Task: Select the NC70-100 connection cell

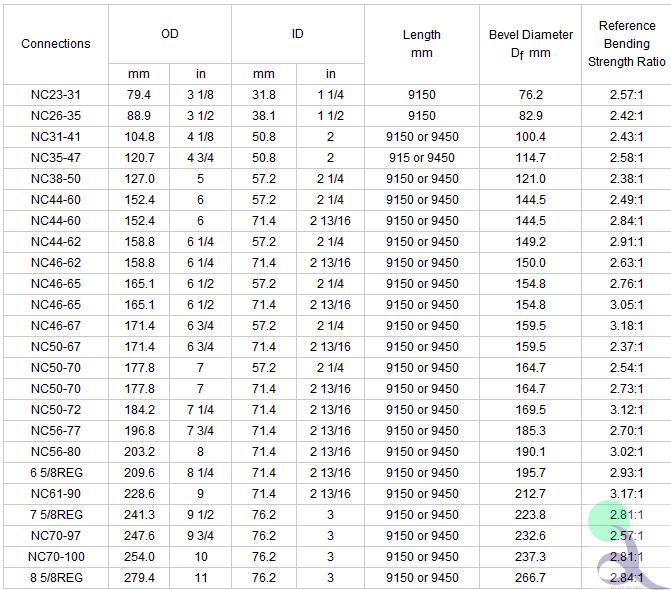Action: pyautogui.click(x=56, y=557)
